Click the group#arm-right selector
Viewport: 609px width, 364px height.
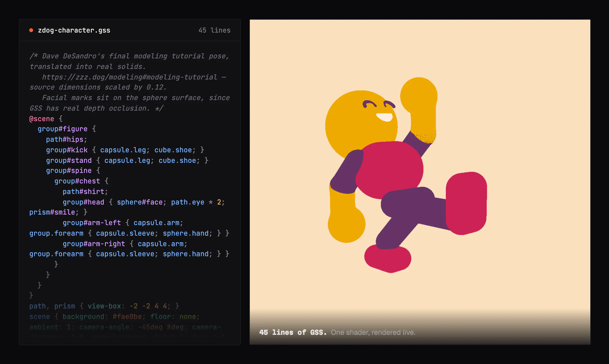[x=94, y=244]
